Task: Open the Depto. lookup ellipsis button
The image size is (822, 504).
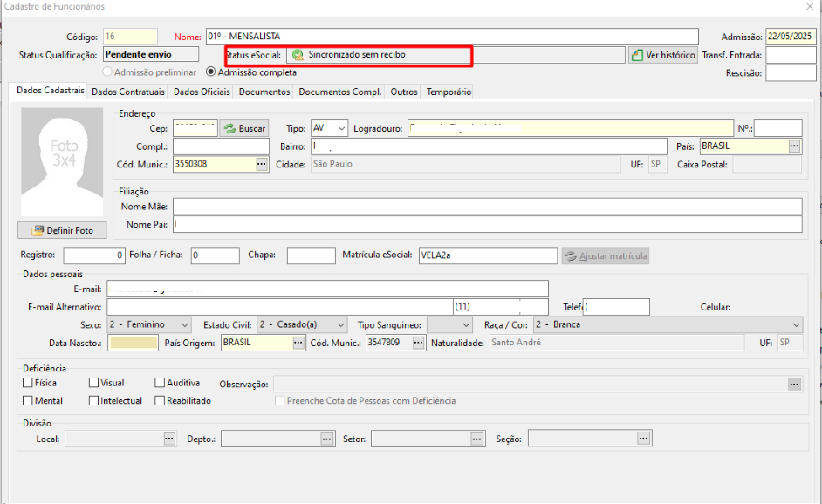Action: tap(326, 439)
